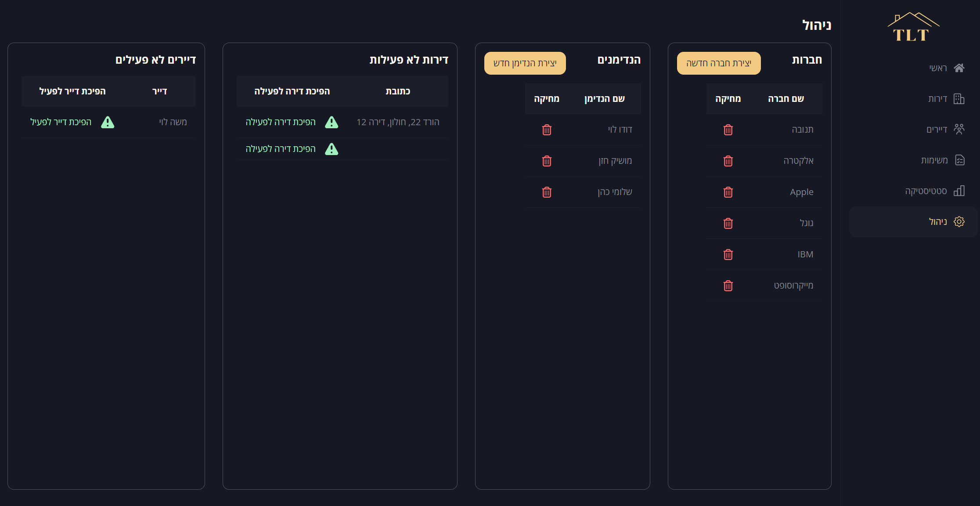The height and width of the screenshot is (506, 980).
Task: Click יצירת חברה חדשה button
Action: (719, 63)
